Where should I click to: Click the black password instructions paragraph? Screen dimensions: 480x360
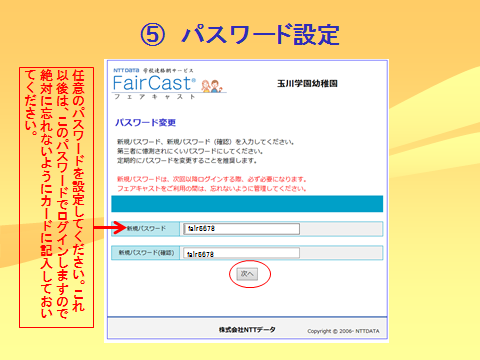tap(206, 151)
